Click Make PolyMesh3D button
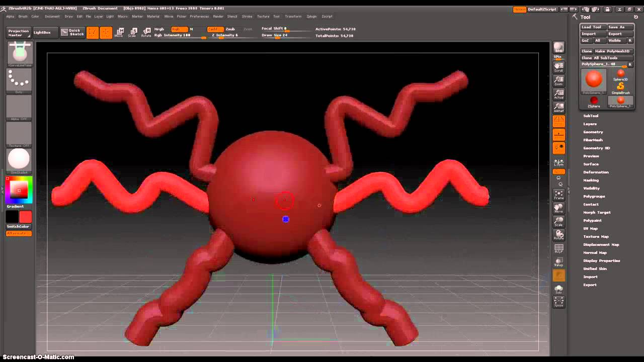644x362 pixels. [614, 51]
